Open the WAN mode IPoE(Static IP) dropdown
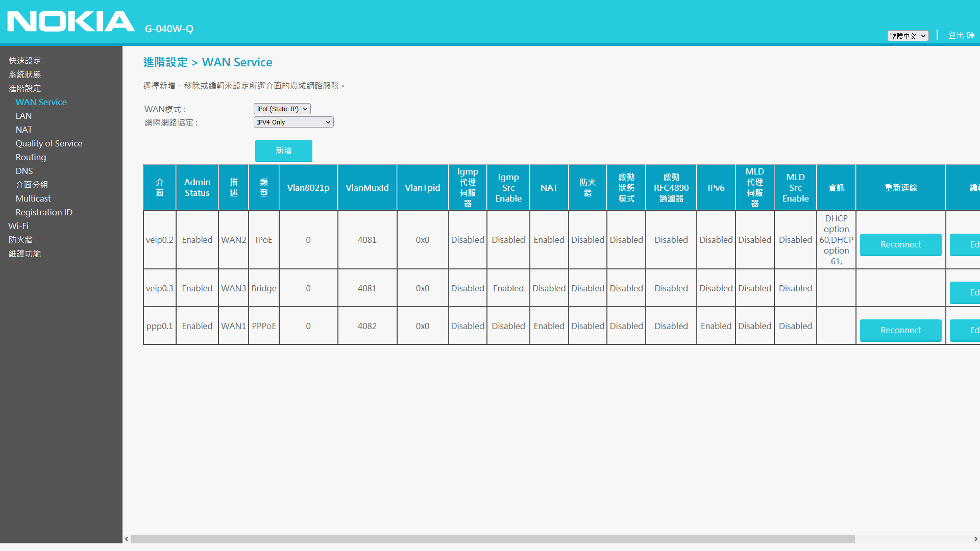This screenshot has height=551, width=980. 282,109
